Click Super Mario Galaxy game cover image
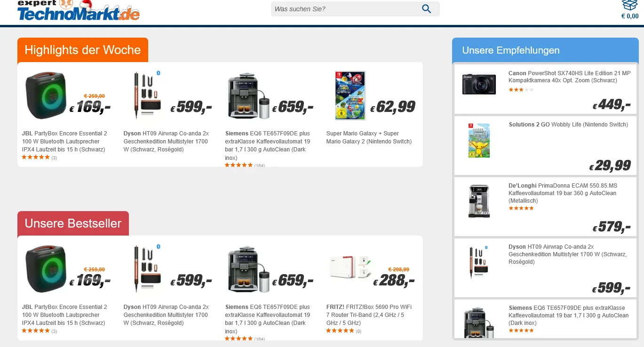The image size is (644, 347). 350,96
